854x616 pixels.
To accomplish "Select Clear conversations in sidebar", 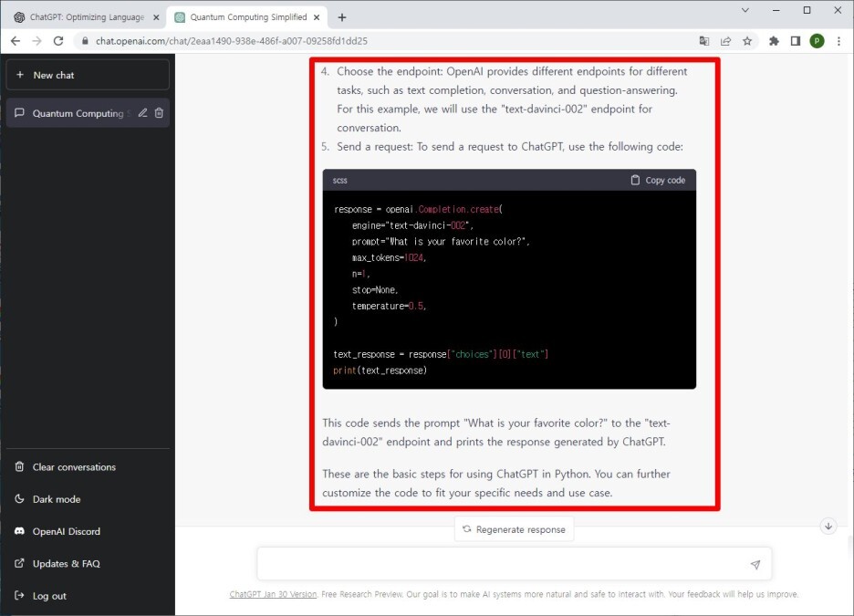I will 88,466.
